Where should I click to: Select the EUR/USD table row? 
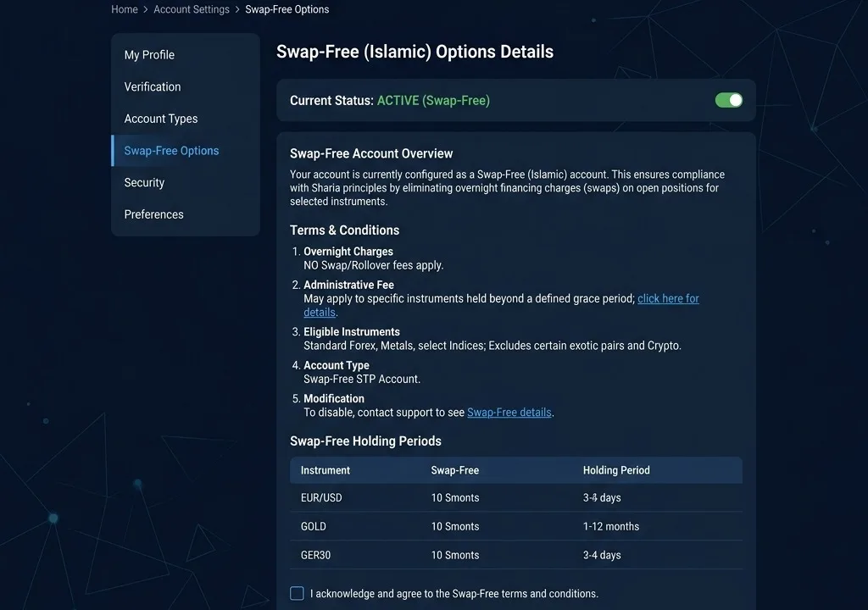tap(516, 497)
